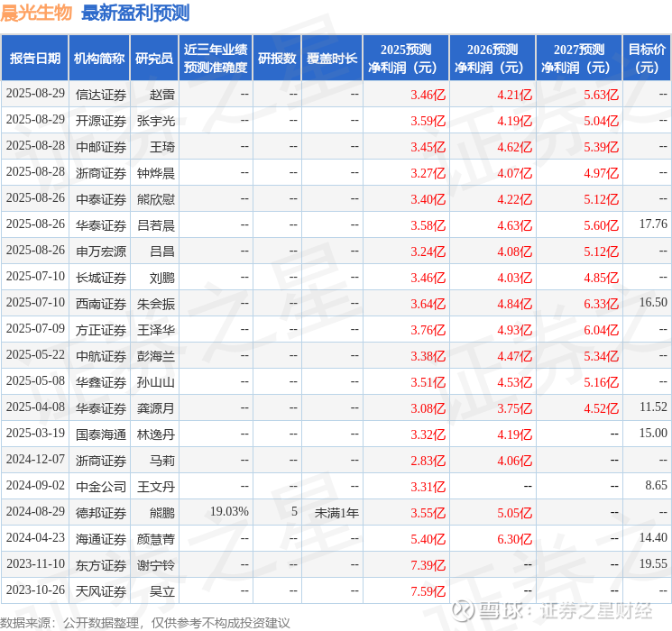The width and height of the screenshot is (672, 631).
Task: Click institution 国泰海通
Action: pos(101,434)
